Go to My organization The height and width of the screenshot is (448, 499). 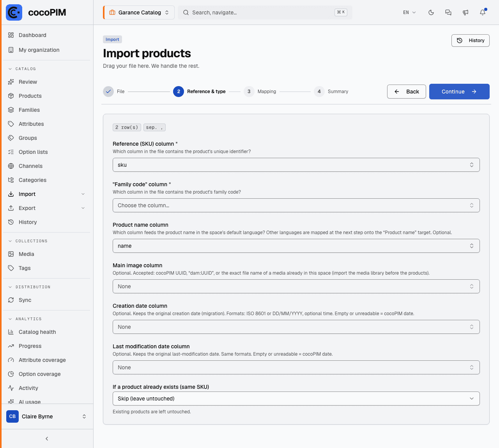pyautogui.click(x=47, y=50)
